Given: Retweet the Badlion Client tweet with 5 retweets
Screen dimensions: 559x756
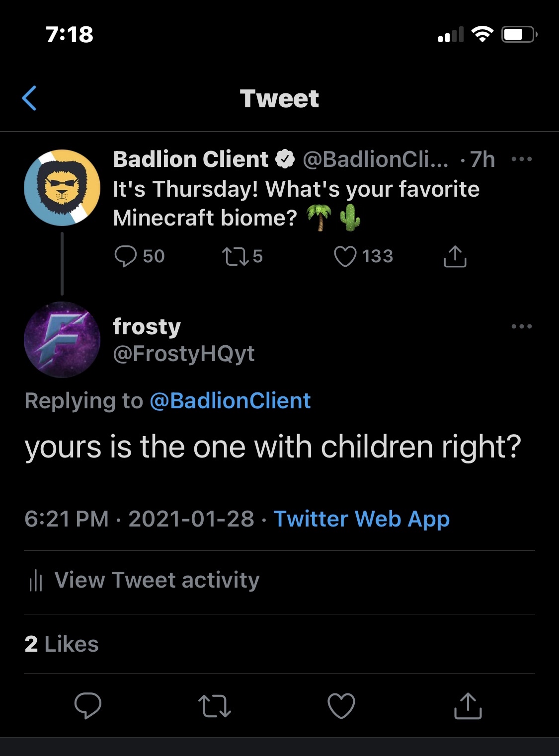Looking at the screenshot, I should (x=241, y=256).
